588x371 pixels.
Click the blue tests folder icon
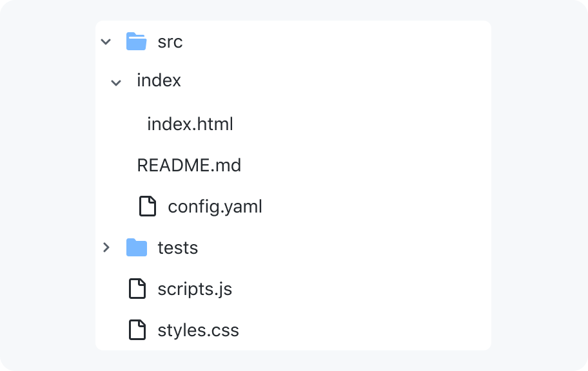pos(137,247)
